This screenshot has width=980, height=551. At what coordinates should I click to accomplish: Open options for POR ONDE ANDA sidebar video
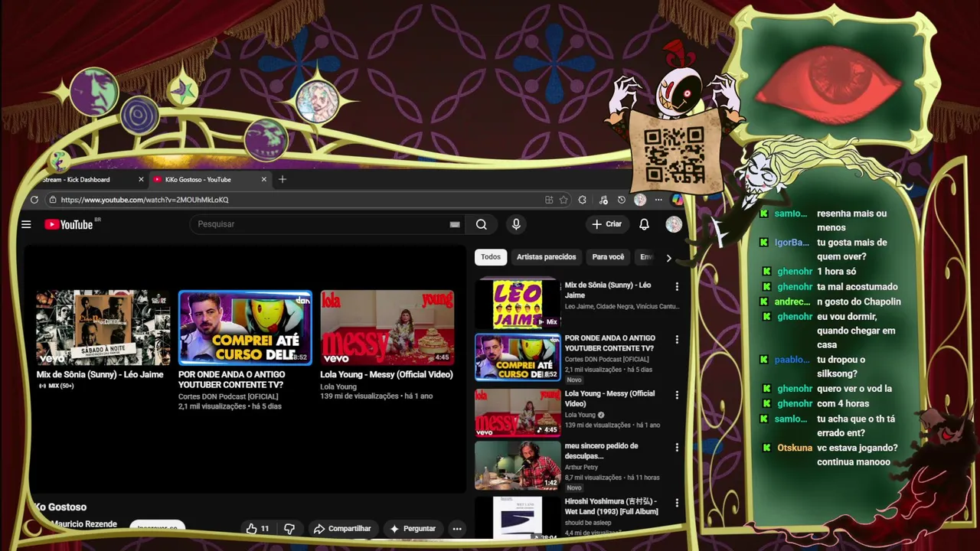coord(677,339)
